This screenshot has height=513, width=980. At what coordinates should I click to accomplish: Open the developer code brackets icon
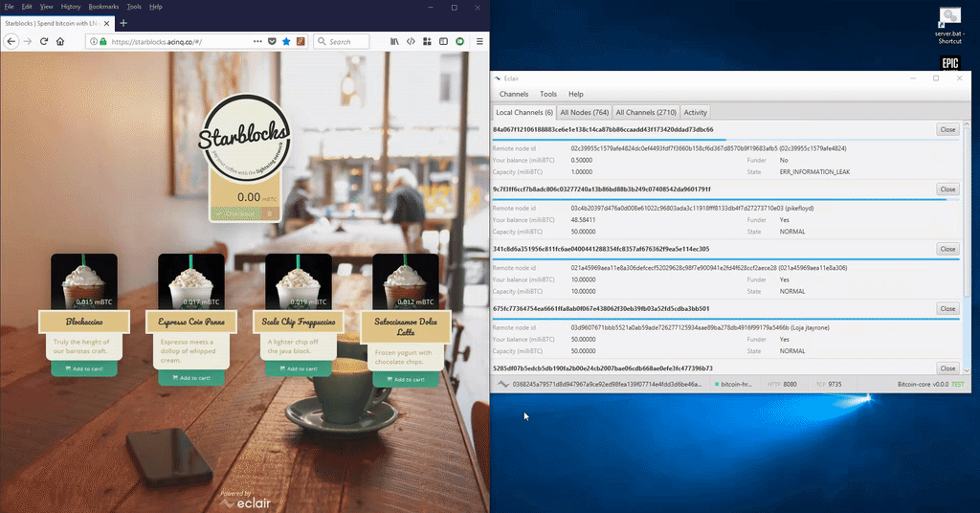pos(411,41)
